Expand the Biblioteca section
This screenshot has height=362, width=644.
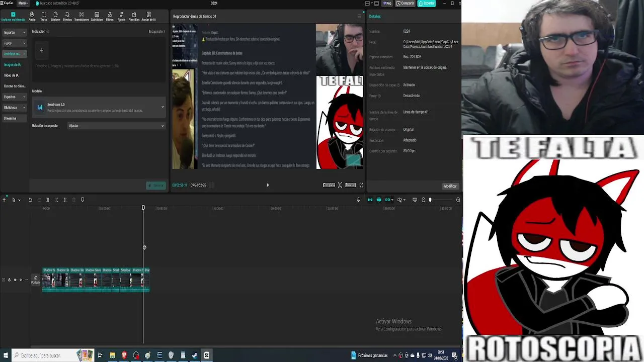[14, 108]
